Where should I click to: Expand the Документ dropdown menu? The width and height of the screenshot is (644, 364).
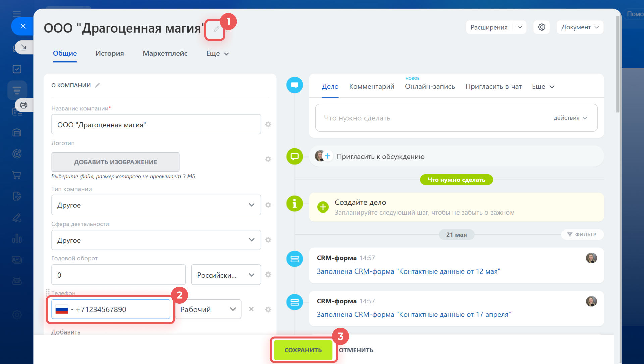[x=580, y=27]
